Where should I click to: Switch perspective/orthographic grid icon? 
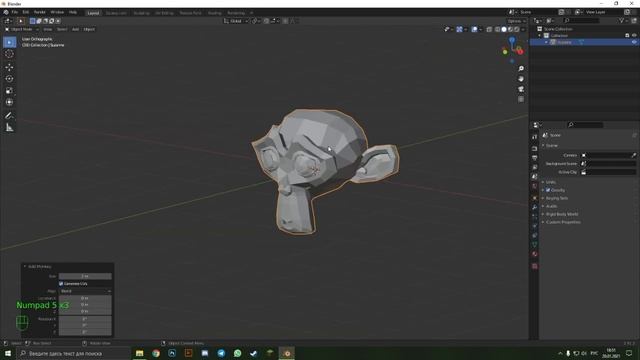point(521,99)
